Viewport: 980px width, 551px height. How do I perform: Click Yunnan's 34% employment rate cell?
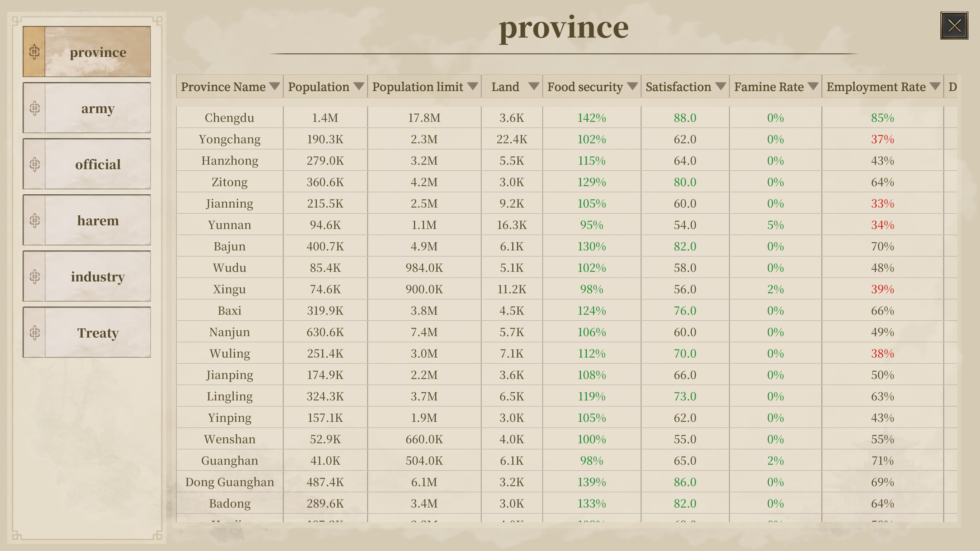click(x=882, y=225)
